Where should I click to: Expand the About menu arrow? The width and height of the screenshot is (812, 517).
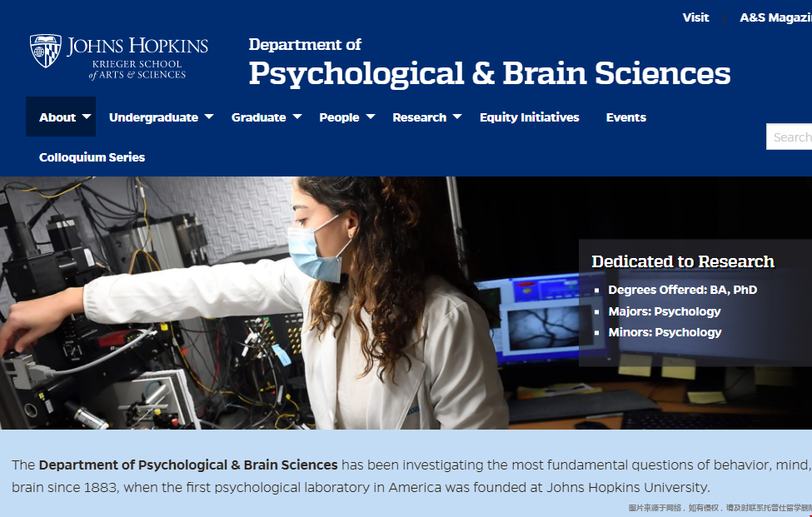(x=87, y=117)
